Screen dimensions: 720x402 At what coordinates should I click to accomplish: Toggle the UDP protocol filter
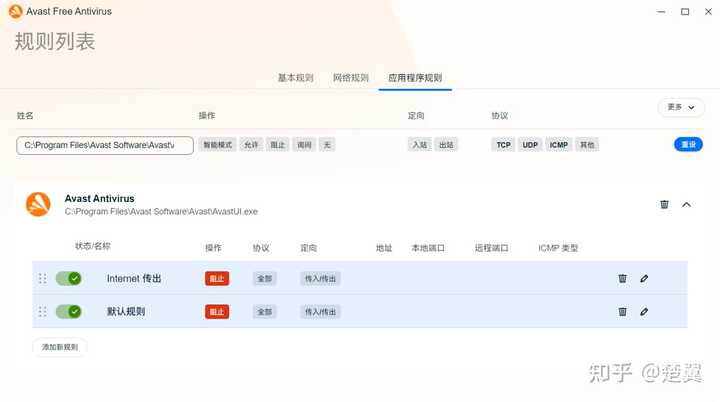(530, 145)
